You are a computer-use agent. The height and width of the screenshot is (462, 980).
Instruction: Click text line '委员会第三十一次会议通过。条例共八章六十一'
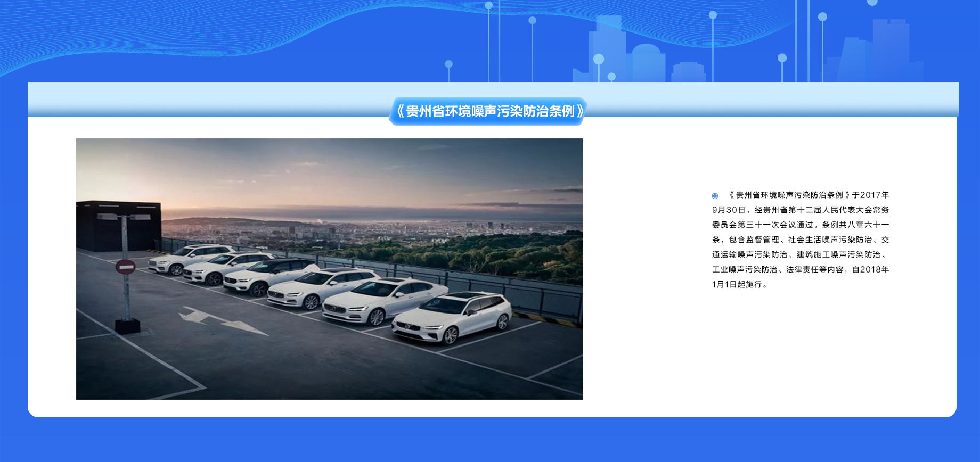(801, 225)
